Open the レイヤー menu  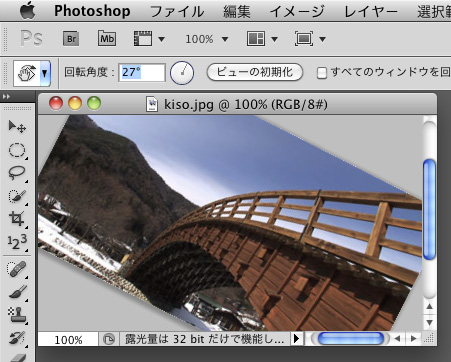pos(371,11)
